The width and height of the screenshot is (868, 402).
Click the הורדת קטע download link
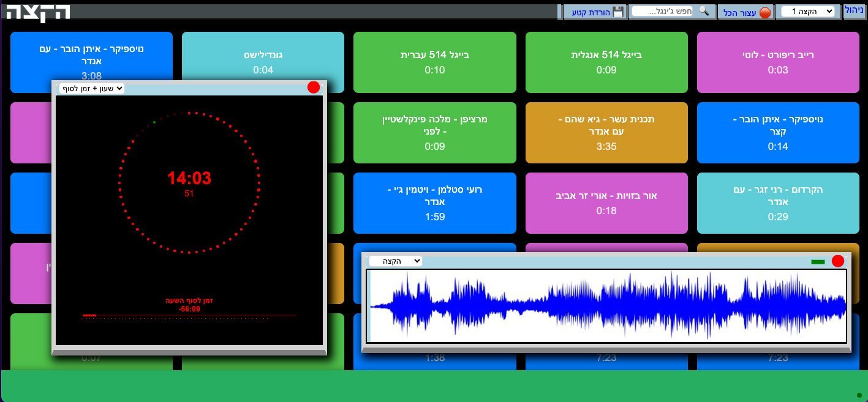pyautogui.click(x=591, y=12)
